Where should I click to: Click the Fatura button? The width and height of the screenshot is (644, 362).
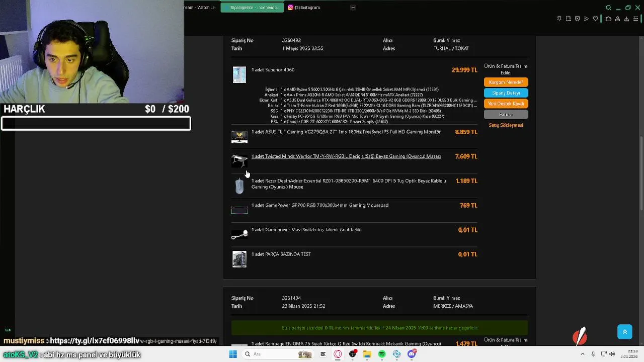tap(506, 115)
